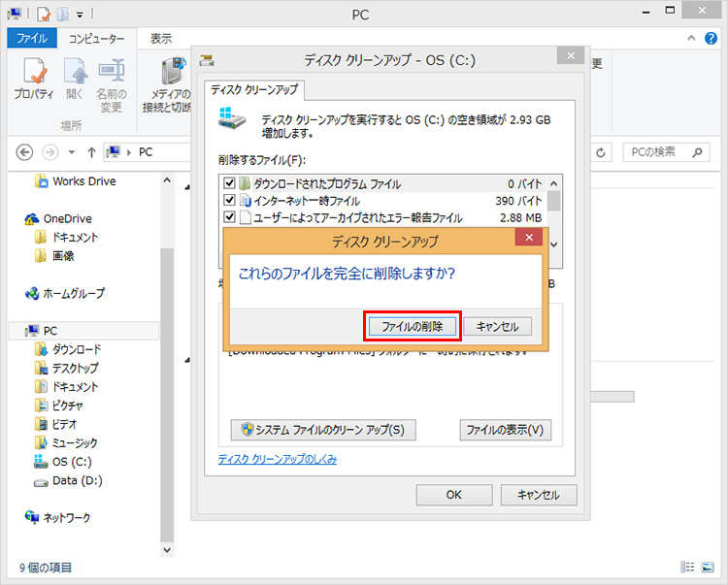Click the 名前の変更 ribbon icon
Screen dimensions: 728x585
(x=110, y=78)
